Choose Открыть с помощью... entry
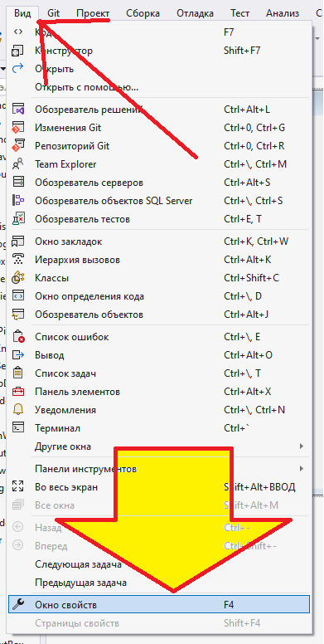The height and width of the screenshot is (644, 324). tap(159, 87)
